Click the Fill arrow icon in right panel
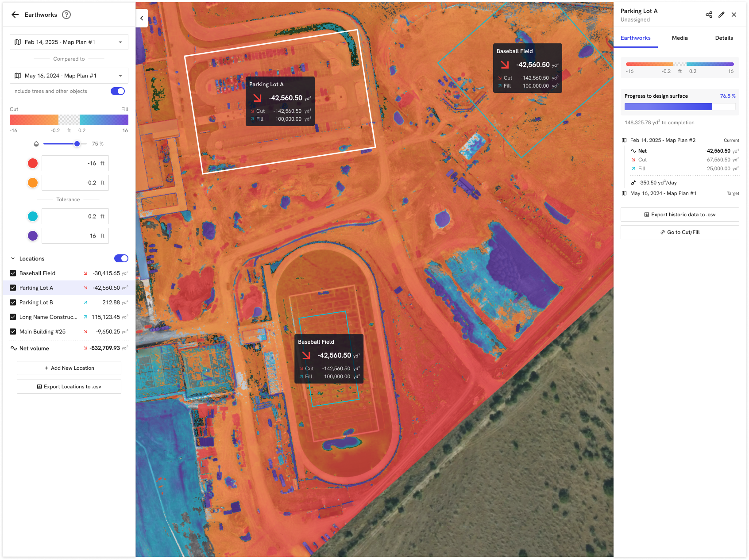The image size is (749, 560). click(x=633, y=169)
